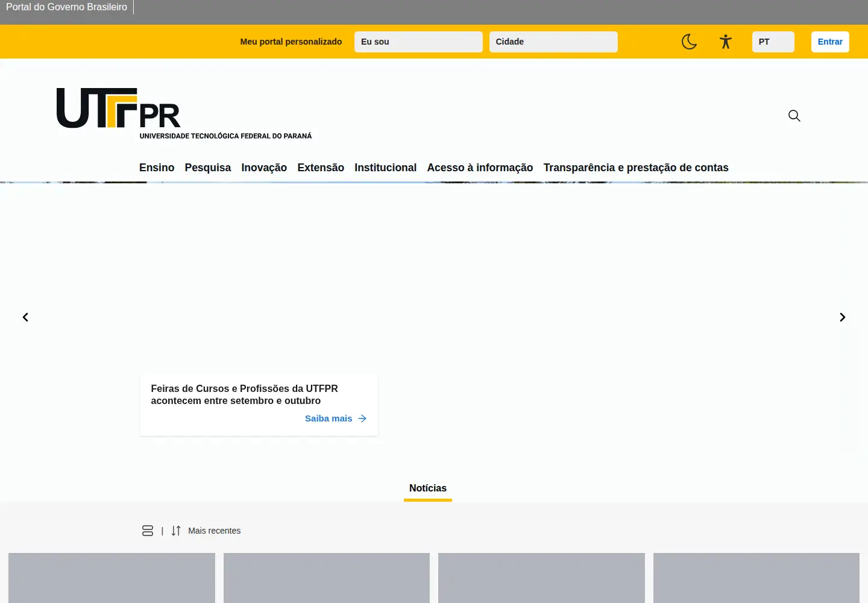
Task: Click the Entrar button
Action: (x=830, y=42)
